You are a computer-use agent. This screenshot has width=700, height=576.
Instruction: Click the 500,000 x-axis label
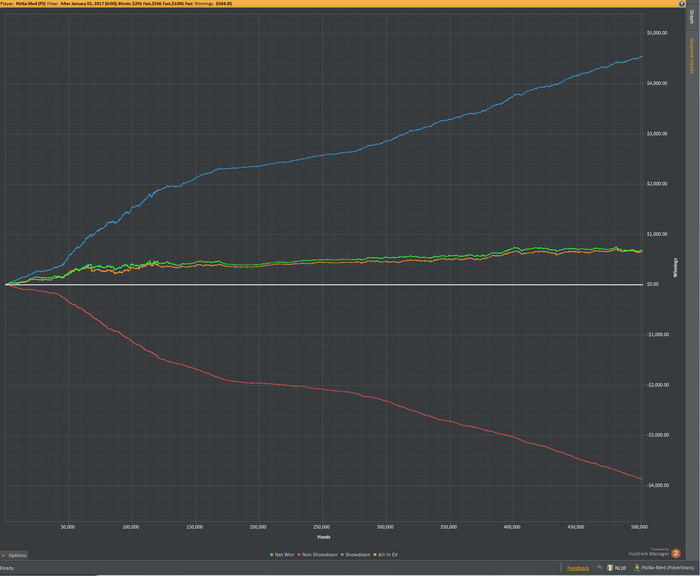pos(639,527)
